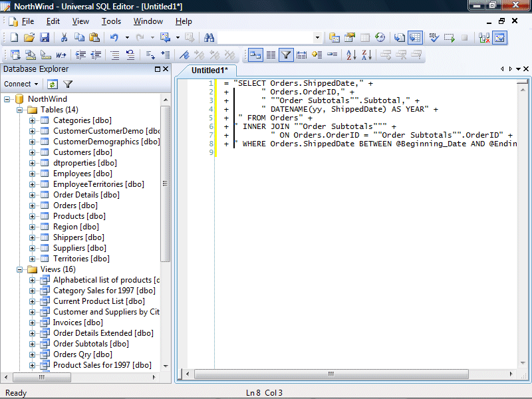Toggle the filter funnel button in data toolbar
The width and height of the screenshot is (532, 399).
coord(286,55)
